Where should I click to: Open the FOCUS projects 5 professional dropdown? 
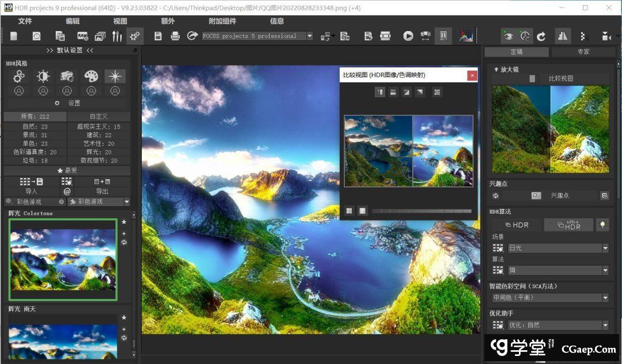coord(309,36)
